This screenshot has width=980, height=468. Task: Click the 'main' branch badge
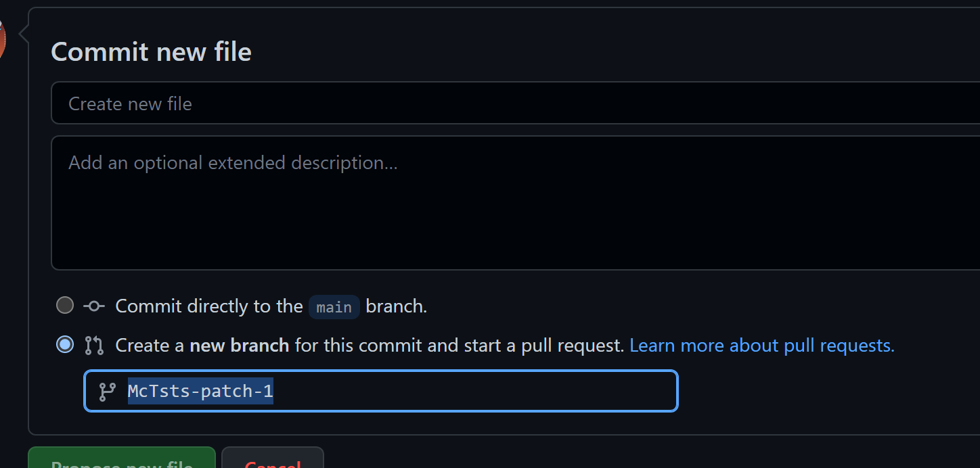click(x=334, y=307)
